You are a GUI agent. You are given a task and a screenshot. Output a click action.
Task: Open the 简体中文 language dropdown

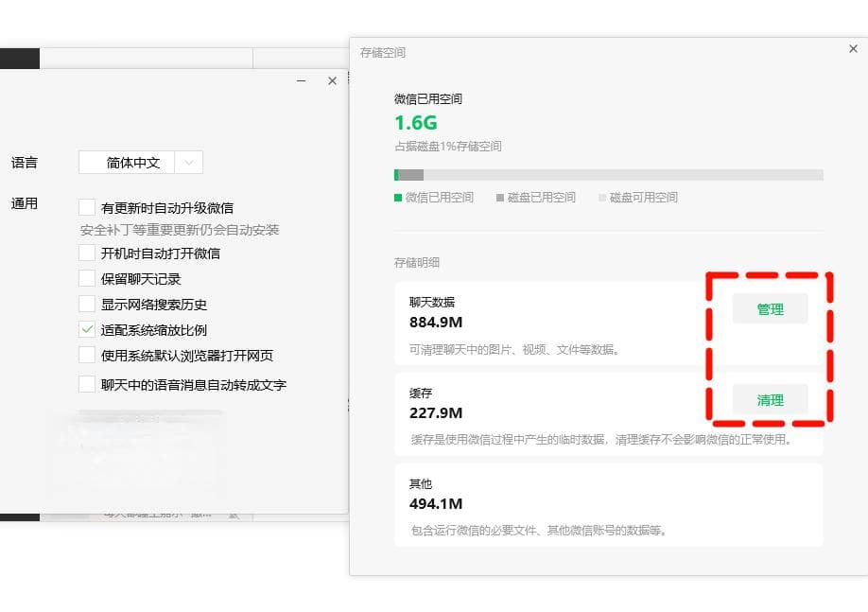pyautogui.click(x=141, y=163)
